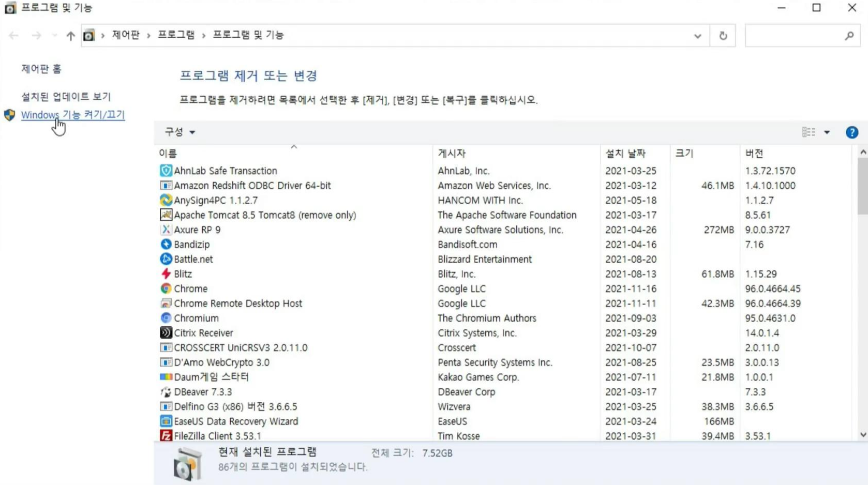Click the scrollbar down arrow
The height and width of the screenshot is (485, 868).
pyautogui.click(x=862, y=435)
